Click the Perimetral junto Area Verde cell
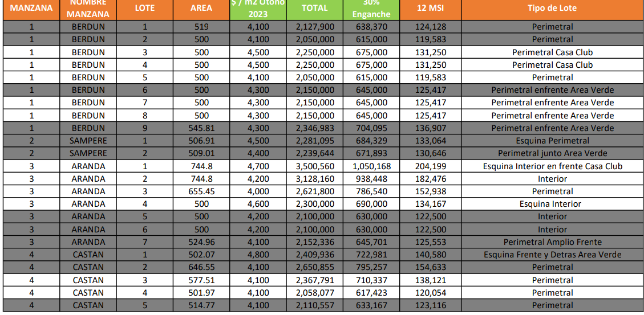Image resolution: width=644 pixels, height=315 pixels. pyautogui.click(x=552, y=153)
